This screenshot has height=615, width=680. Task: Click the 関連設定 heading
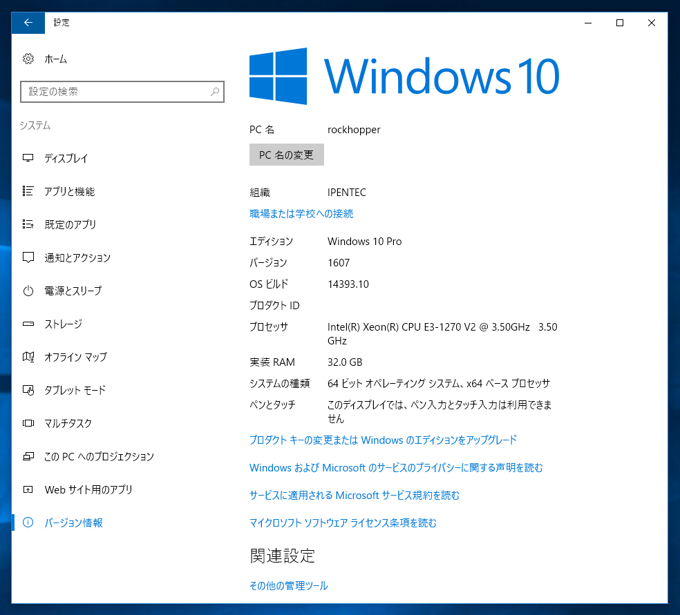click(282, 556)
